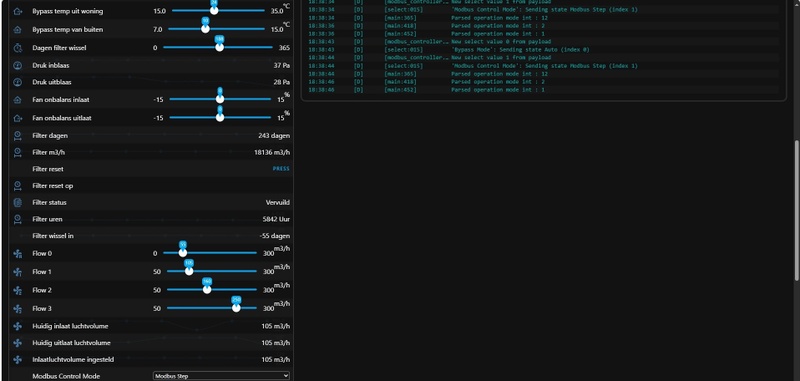Click the Inlaatluchtvolume ingesteld 105 m3/h value
The image size is (800, 381).
[276, 360]
